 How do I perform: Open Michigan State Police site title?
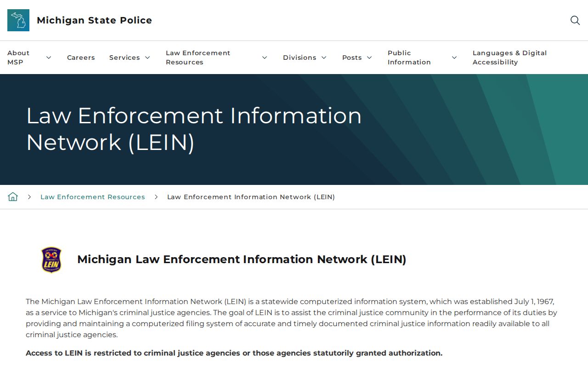click(94, 20)
